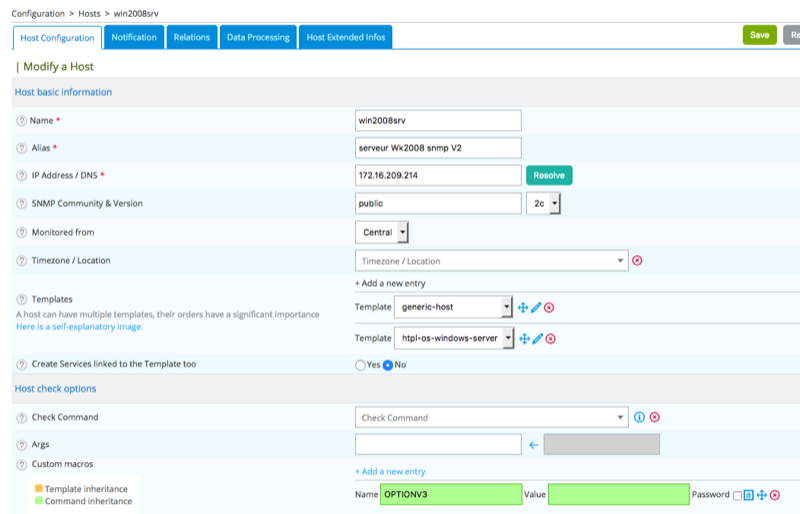
Task: Click the edit pencil for generic-host template
Action: pyautogui.click(x=536, y=307)
